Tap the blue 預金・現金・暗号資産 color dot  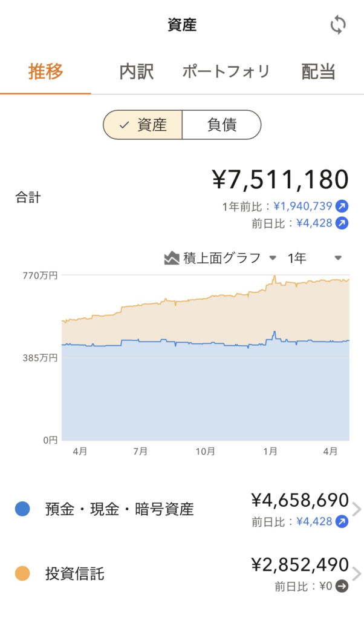[22, 509]
